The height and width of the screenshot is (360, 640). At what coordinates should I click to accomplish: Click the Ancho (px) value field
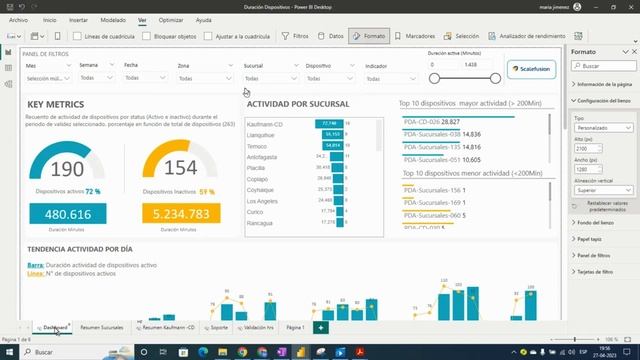(588, 169)
